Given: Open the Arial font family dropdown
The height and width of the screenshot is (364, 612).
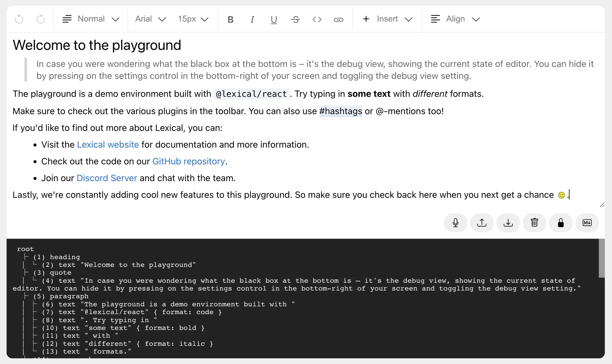Looking at the screenshot, I should tap(150, 19).
